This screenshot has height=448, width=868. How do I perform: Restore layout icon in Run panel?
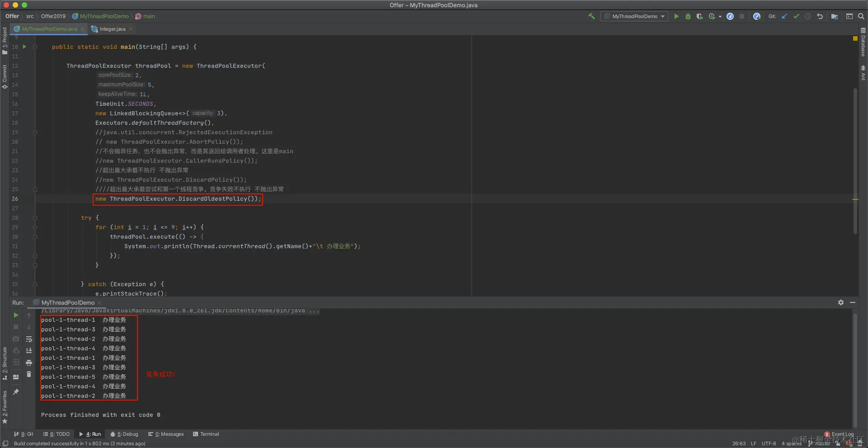click(x=16, y=377)
